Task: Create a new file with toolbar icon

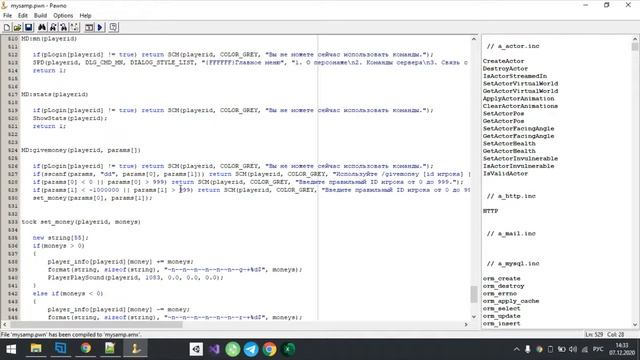Action: click(x=7, y=27)
